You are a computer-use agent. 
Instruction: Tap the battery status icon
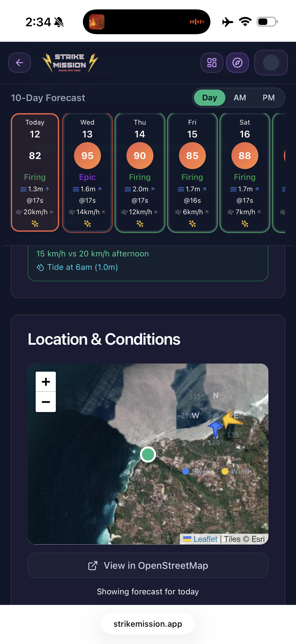pos(267,22)
